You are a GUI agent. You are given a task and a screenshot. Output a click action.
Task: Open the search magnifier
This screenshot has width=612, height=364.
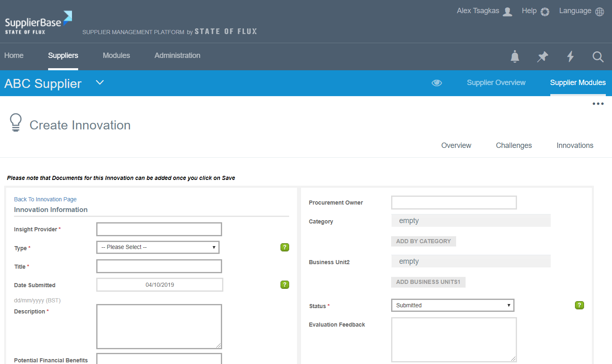pos(598,57)
